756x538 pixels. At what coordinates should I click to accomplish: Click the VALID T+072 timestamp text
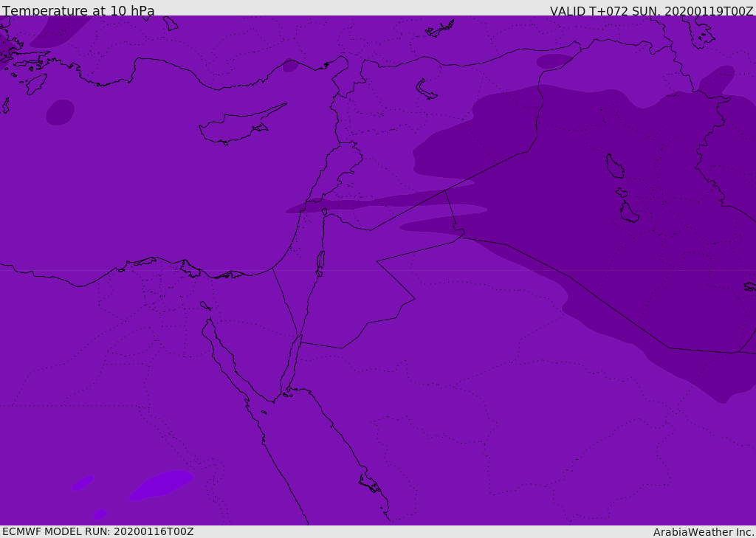(x=651, y=11)
